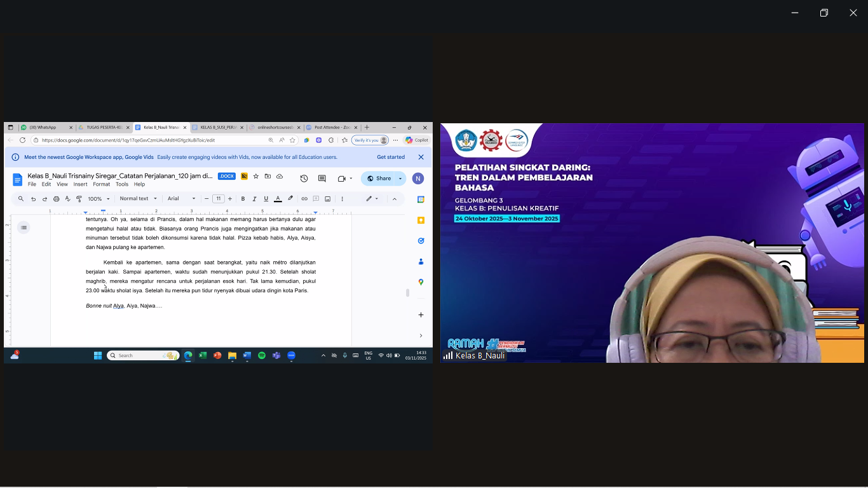Open the Insert menu
Screen dimensions: 868x488
coord(80,184)
